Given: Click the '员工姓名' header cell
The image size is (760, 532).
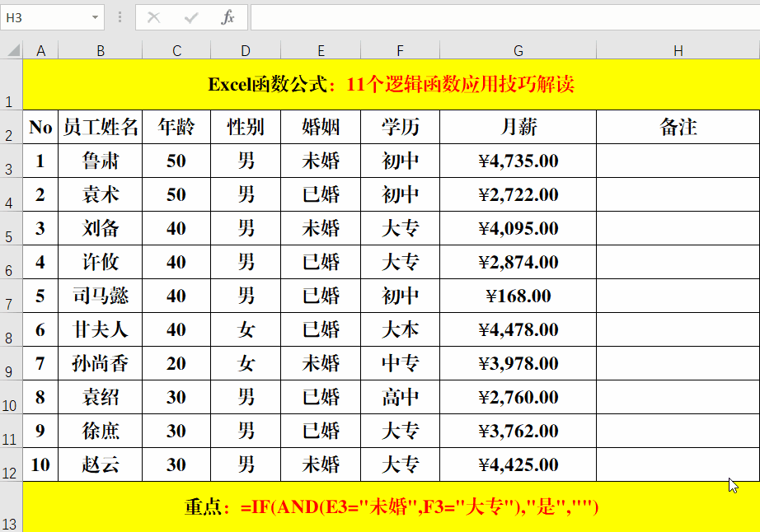Looking at the screenshot, I should tap(101, 127).
